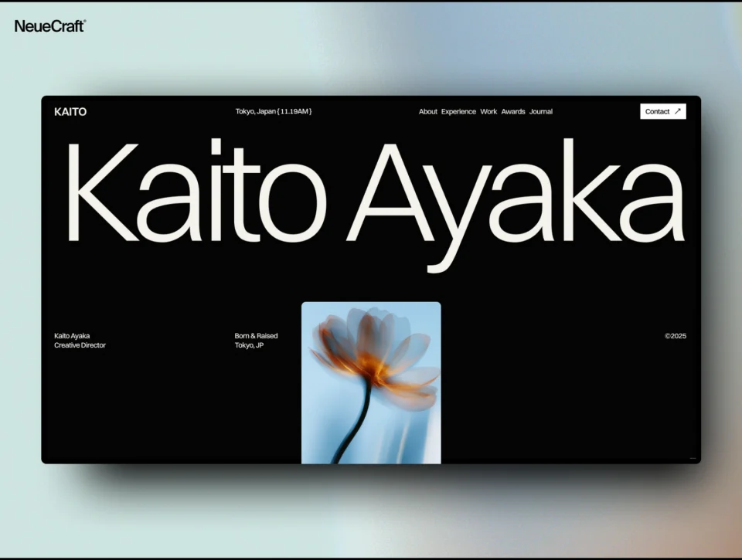Click the Creative Director label
742x560 pixels.
[x=80, y=345]
